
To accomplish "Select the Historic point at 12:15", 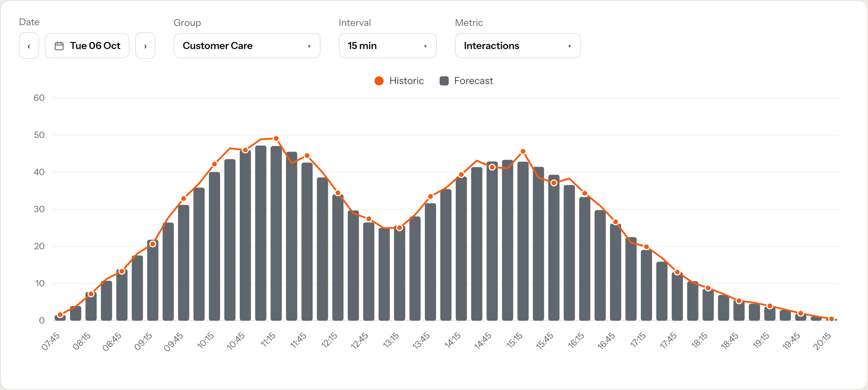I will tap(338, 193).
